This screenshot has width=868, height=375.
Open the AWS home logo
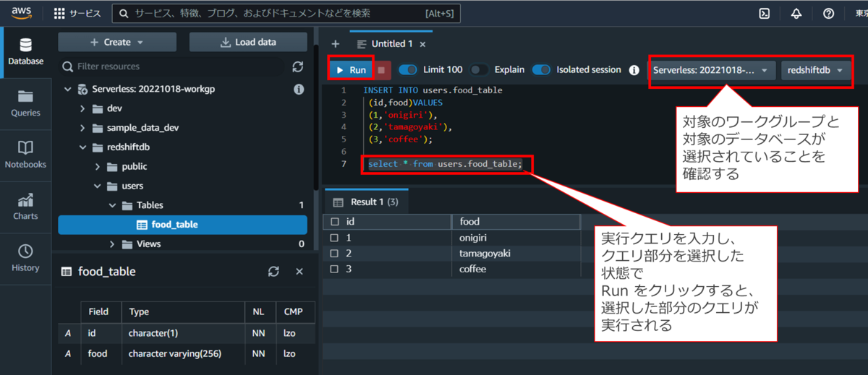(x=21, y=13)
